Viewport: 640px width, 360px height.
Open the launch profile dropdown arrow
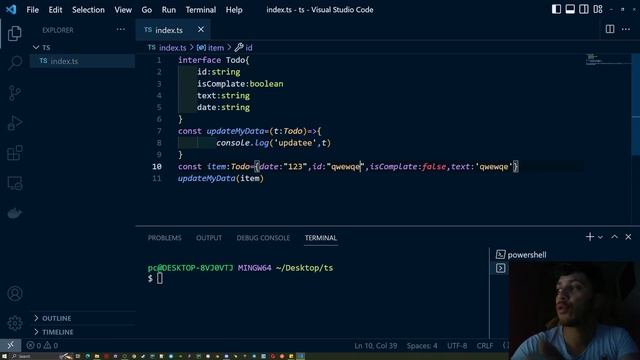point(600,237)
